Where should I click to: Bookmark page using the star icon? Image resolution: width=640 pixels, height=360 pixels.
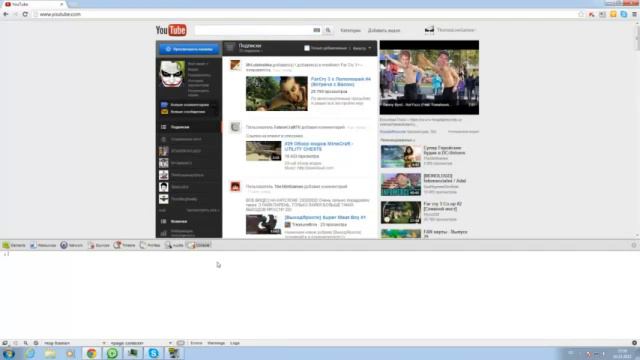coord(581,14)
